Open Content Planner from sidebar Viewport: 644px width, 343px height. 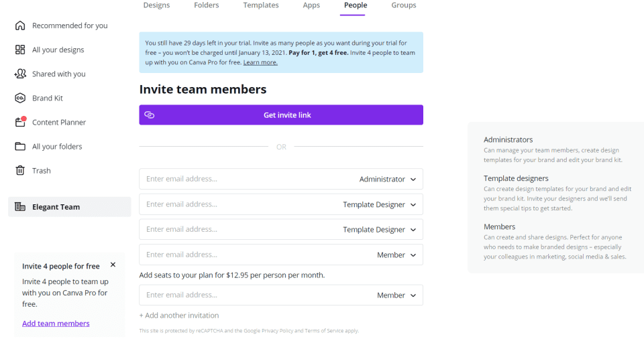59,123
